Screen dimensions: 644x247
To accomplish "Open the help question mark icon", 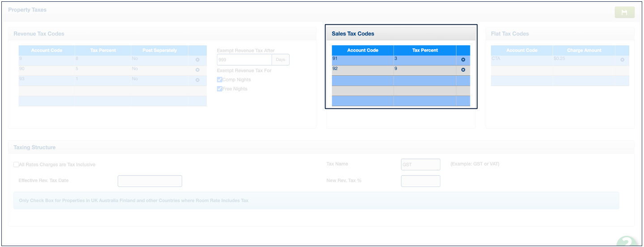I will coord(629,241).
